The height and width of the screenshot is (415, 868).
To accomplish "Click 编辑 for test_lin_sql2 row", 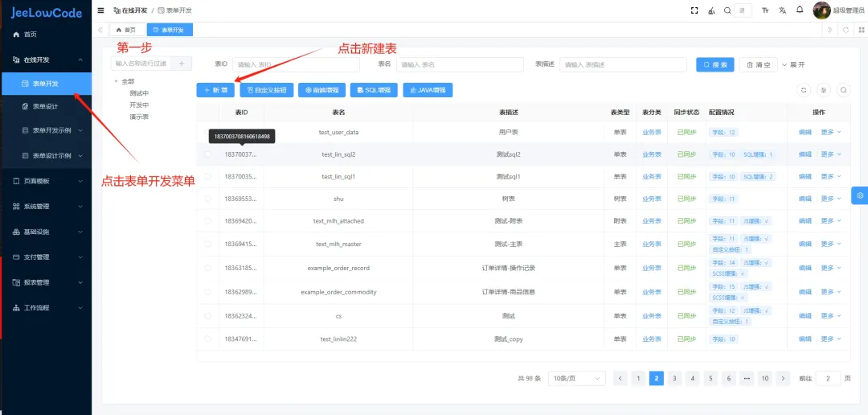I will (x=805, y=154).
